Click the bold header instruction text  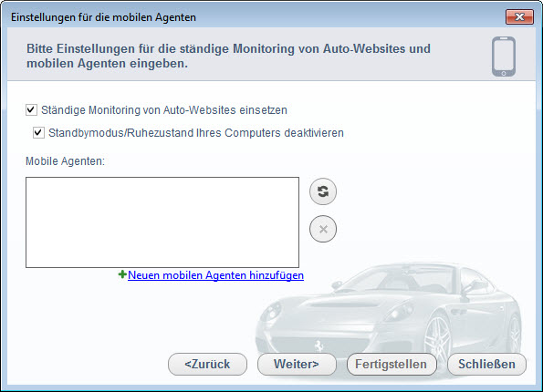coord(228,56)
